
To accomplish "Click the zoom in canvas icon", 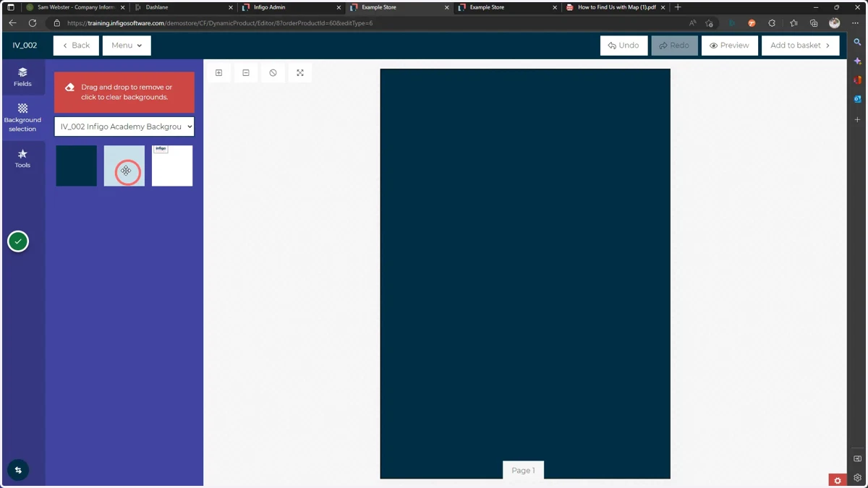I will pyautogui.click(x=218, y=73).
